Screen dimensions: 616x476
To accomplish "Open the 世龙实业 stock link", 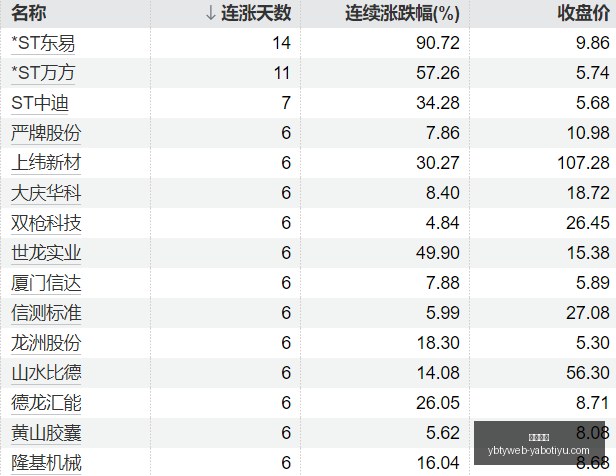I will pyautogui.click(x=46, y=253).
